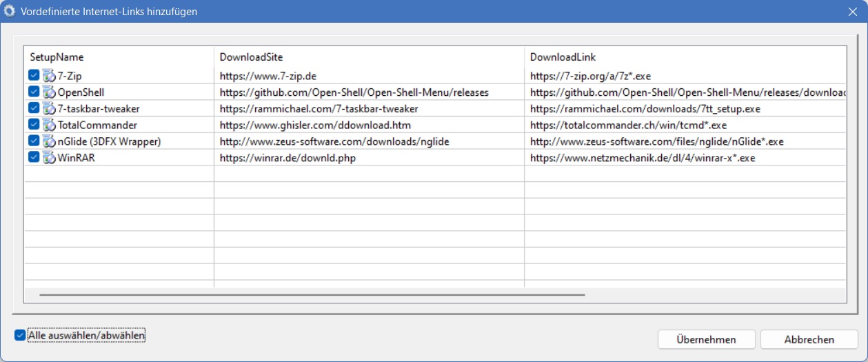Select the 7-Zip entry name

tap(70, 76)
